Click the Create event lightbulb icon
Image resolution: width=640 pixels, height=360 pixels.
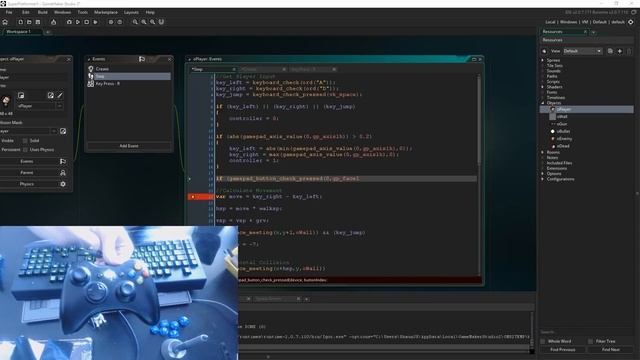point(91,69)
